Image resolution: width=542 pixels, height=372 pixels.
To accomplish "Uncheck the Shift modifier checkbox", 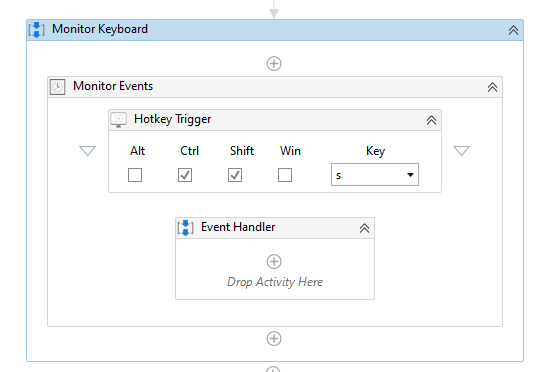I will point(235,175).
